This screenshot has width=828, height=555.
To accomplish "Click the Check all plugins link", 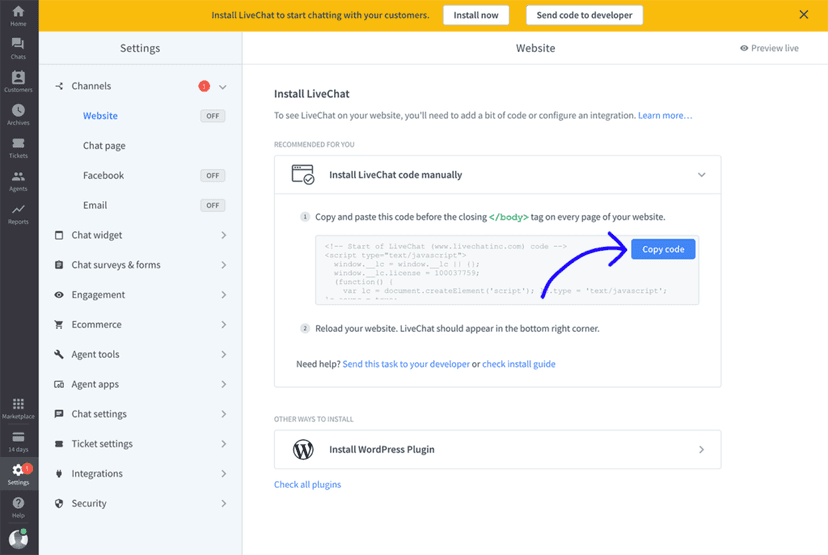I will tap(307, 485).
